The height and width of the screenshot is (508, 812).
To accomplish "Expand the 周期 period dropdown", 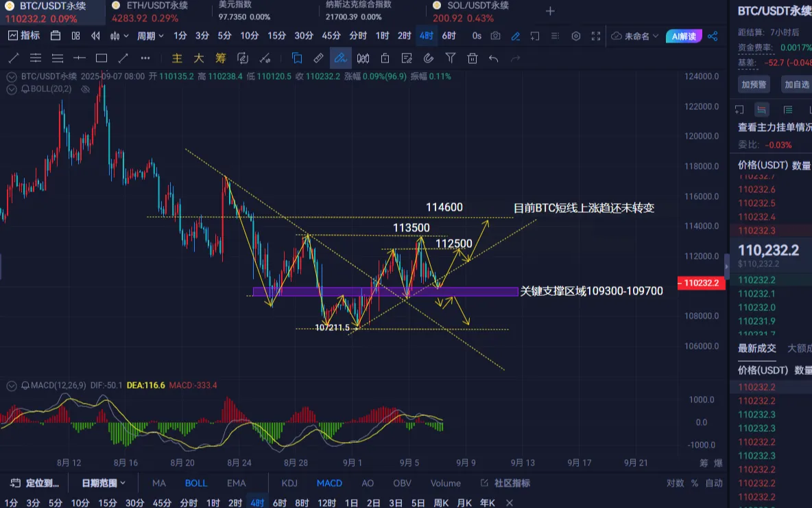I will coord(150,36).
